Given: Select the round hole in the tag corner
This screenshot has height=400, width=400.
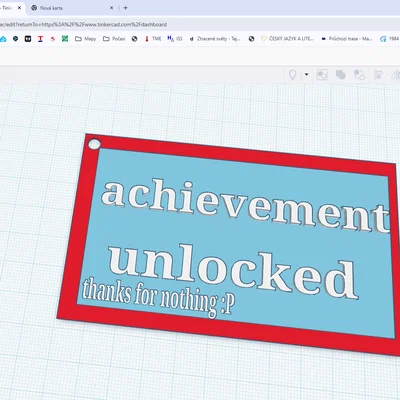Looking at the screenshot, I should coord(94,144).
